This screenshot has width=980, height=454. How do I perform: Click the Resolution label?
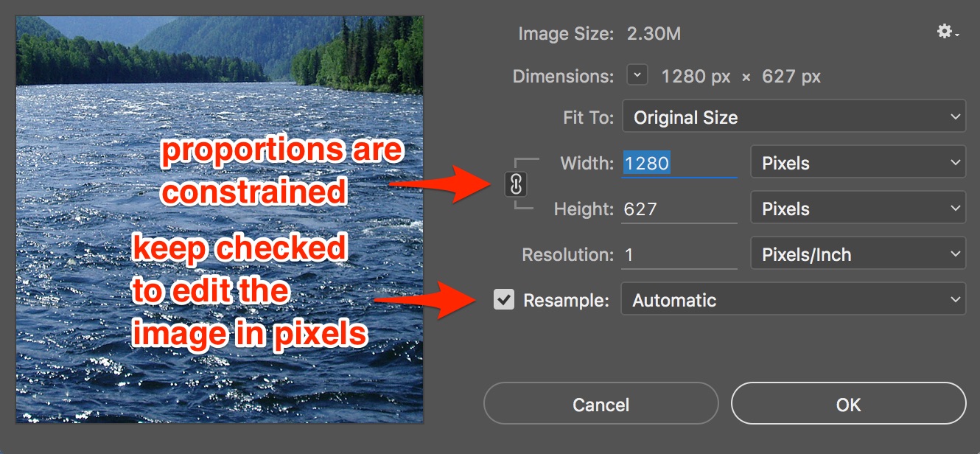pos(567,255)
